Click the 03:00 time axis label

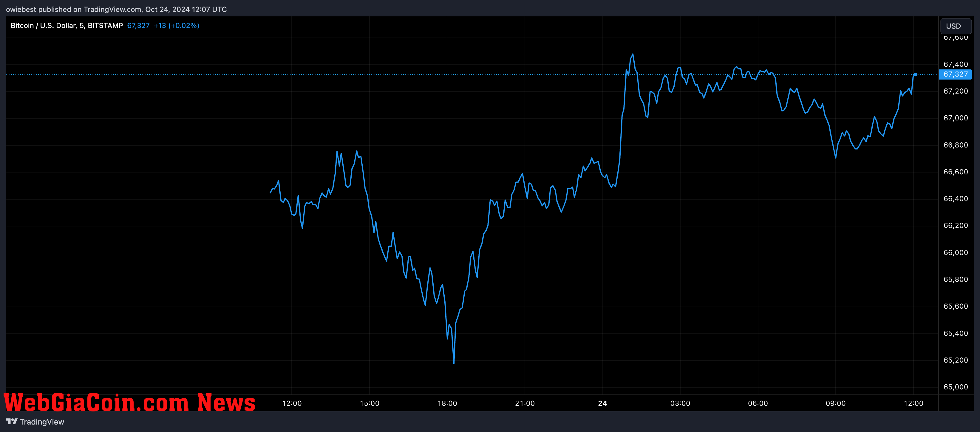tap(680, 403)
